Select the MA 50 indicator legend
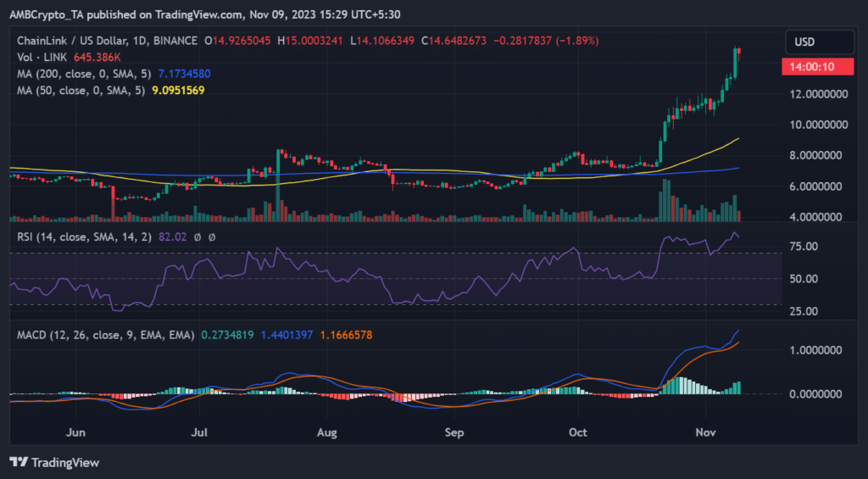 click(69, 89)
